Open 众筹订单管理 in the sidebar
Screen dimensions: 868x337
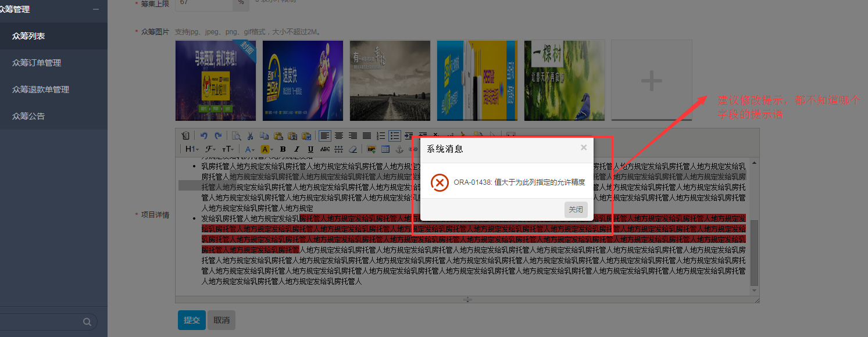pyautogui.click(x=37, y=63)
